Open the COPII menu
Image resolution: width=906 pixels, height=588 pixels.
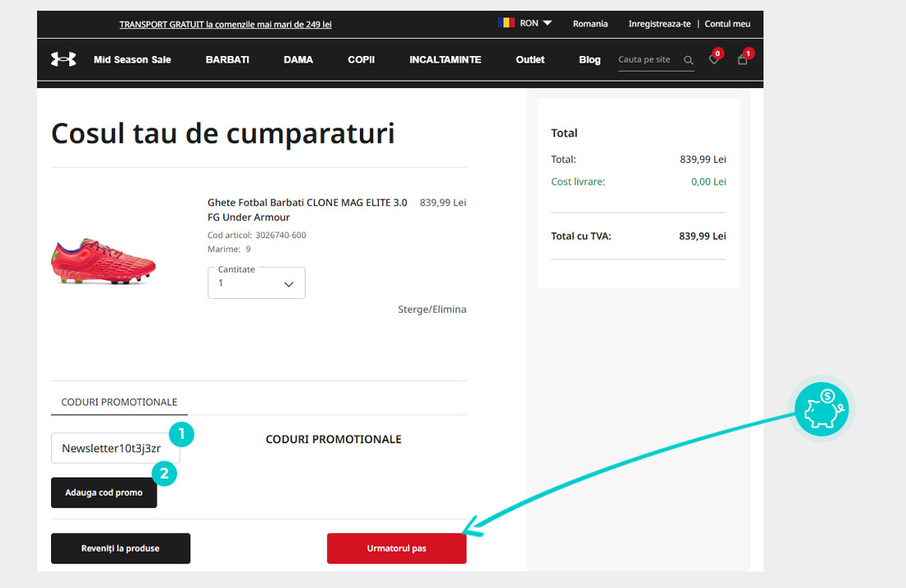click(x=361, y=59)
